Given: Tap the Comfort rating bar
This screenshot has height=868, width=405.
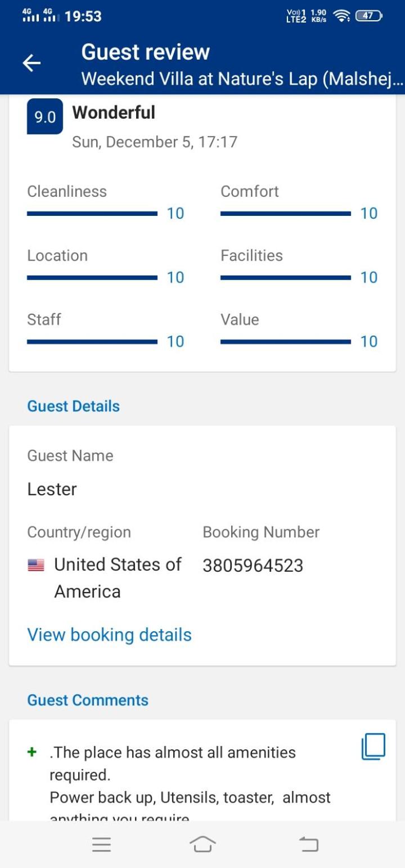Looking at the screenshot, I should coord(286,214).
